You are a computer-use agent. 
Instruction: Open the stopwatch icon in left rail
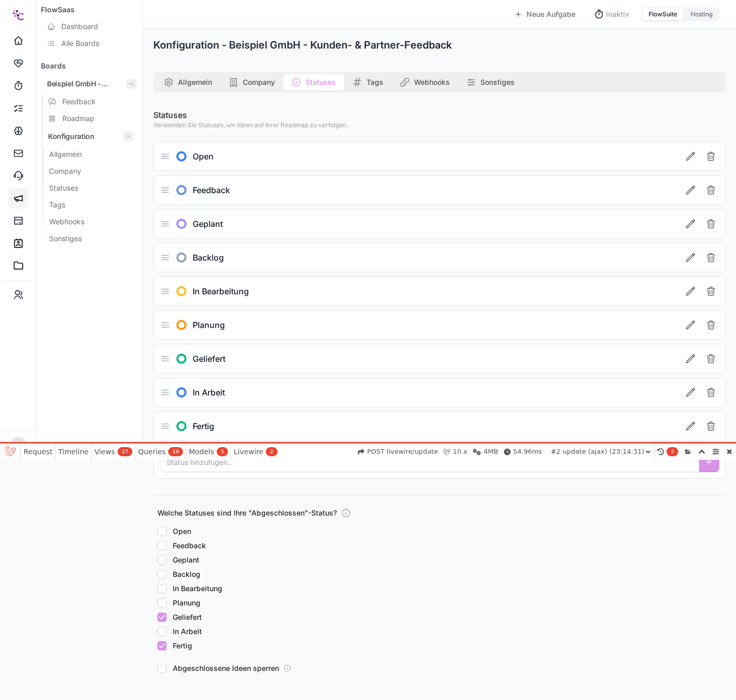pyautogui.click(x=18, y=85)
